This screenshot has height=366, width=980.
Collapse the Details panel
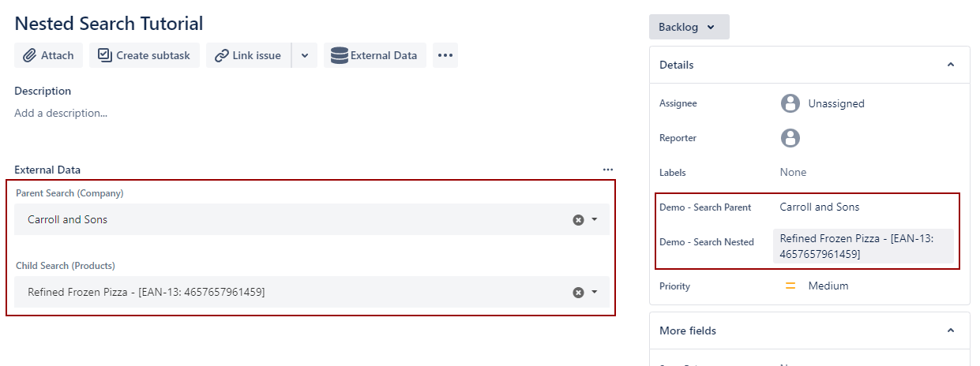coord(951,65)
